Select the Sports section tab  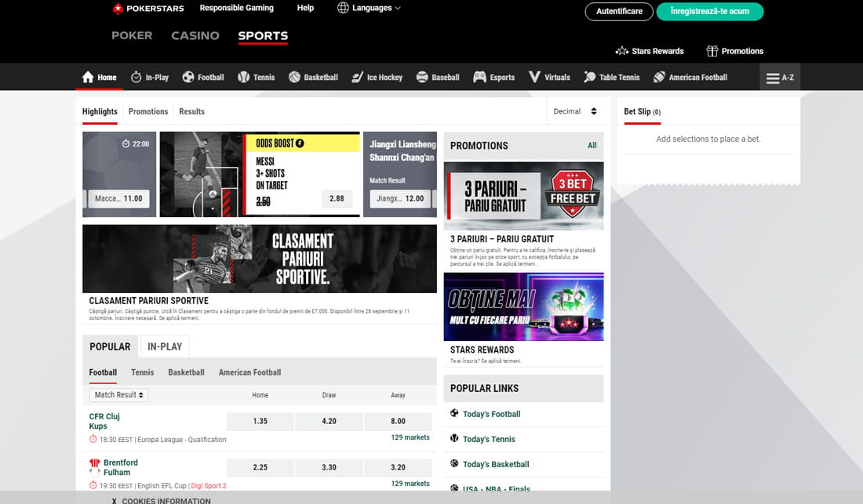coord(263,36)
